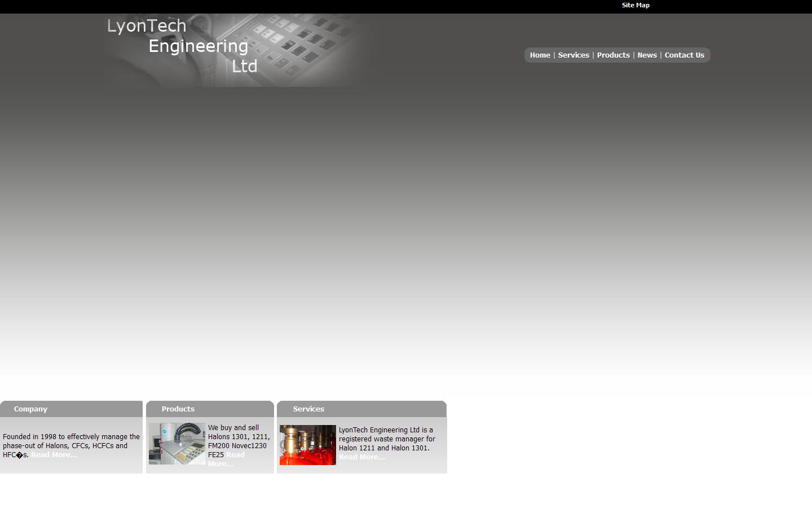Open Read More in the Company panel

coord(54,455)
